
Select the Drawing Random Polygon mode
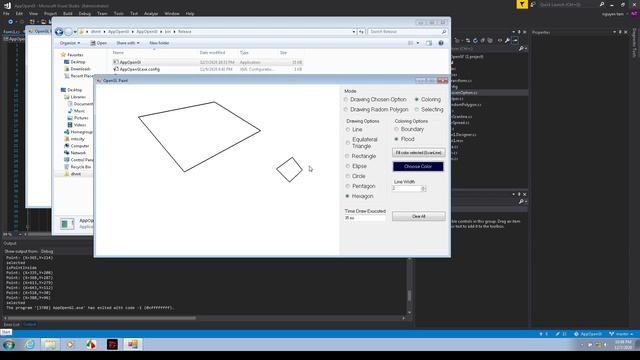point(376,109)
